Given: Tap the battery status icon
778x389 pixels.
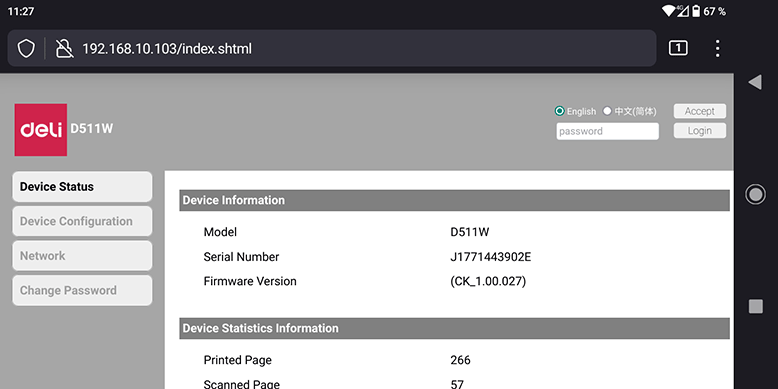Looking at the screenshot, I should 696,11.
